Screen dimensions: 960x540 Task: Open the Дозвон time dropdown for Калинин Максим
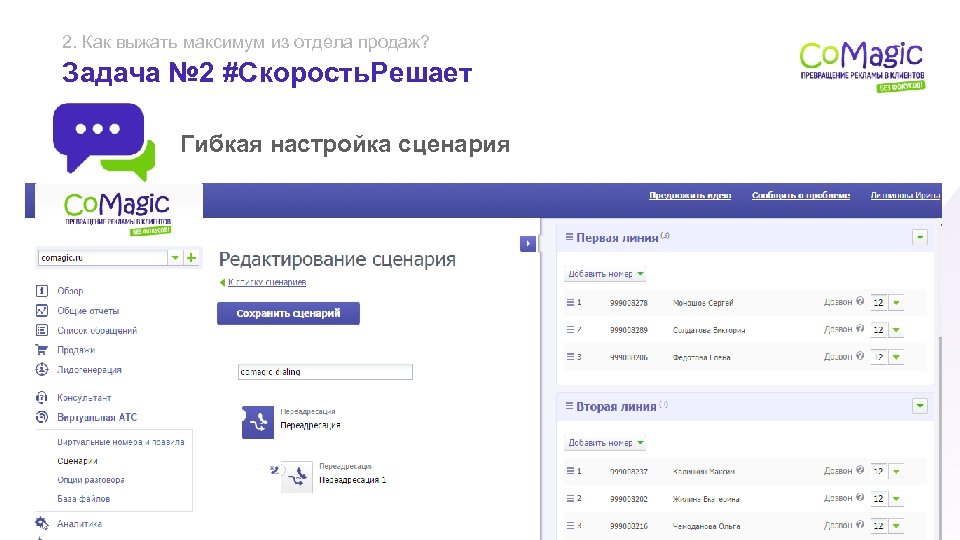tap(896, 471)
